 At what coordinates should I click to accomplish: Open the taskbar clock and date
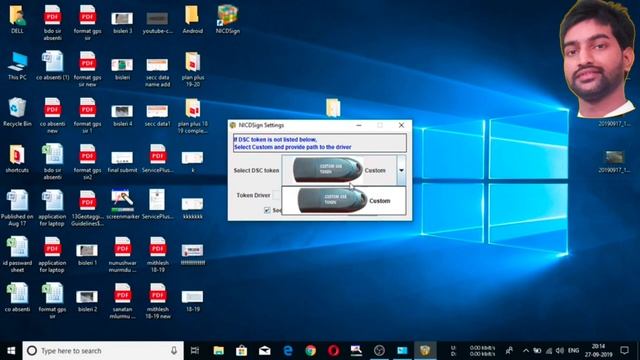coord(598,351)
